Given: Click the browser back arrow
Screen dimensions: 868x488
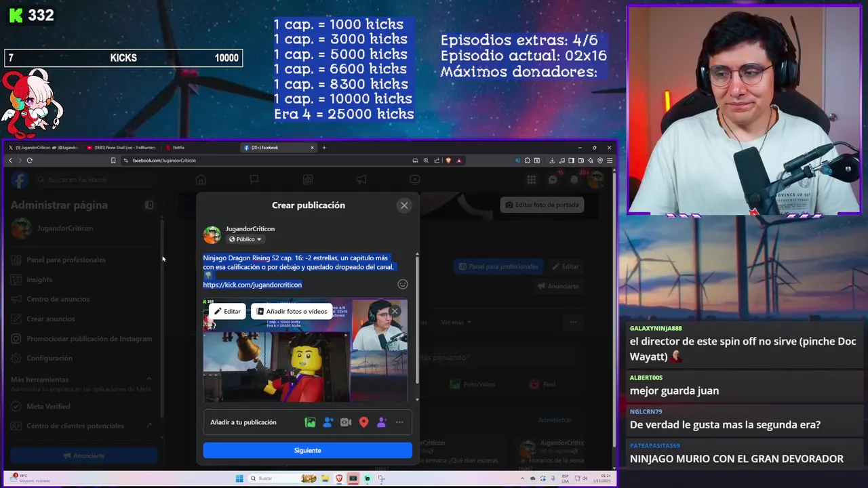Looking at the screenshot, I should pyautogui.click(x=10, y=161).
